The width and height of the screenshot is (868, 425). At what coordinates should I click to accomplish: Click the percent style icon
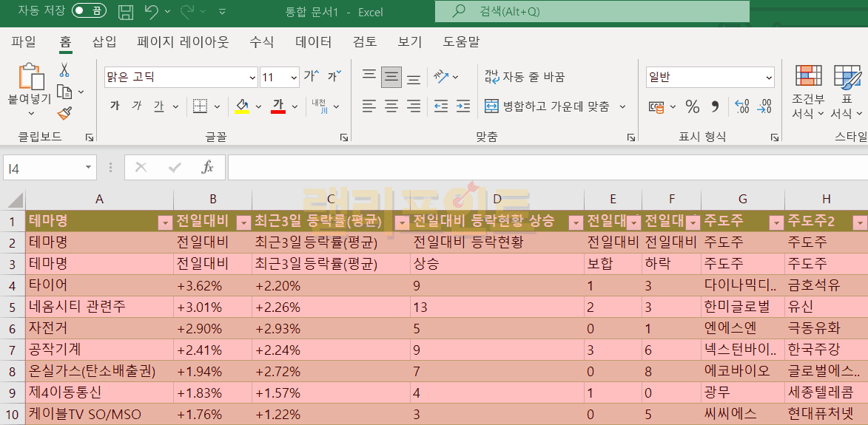(692, 107)
